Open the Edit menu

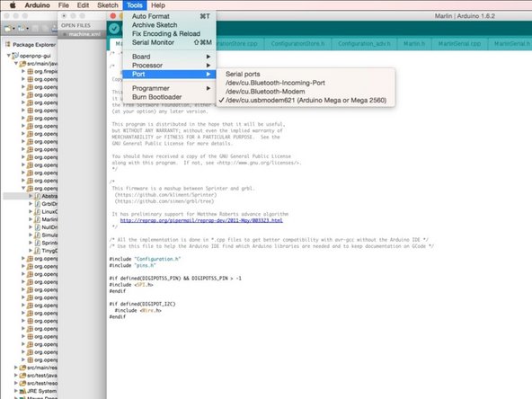coord(83,5)
